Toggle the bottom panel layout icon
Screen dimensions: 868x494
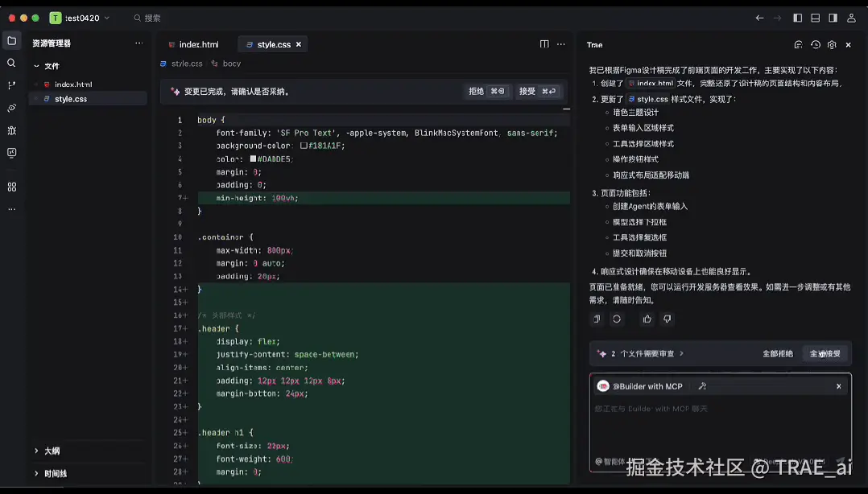pyautogui.click(x=816, y=19)
